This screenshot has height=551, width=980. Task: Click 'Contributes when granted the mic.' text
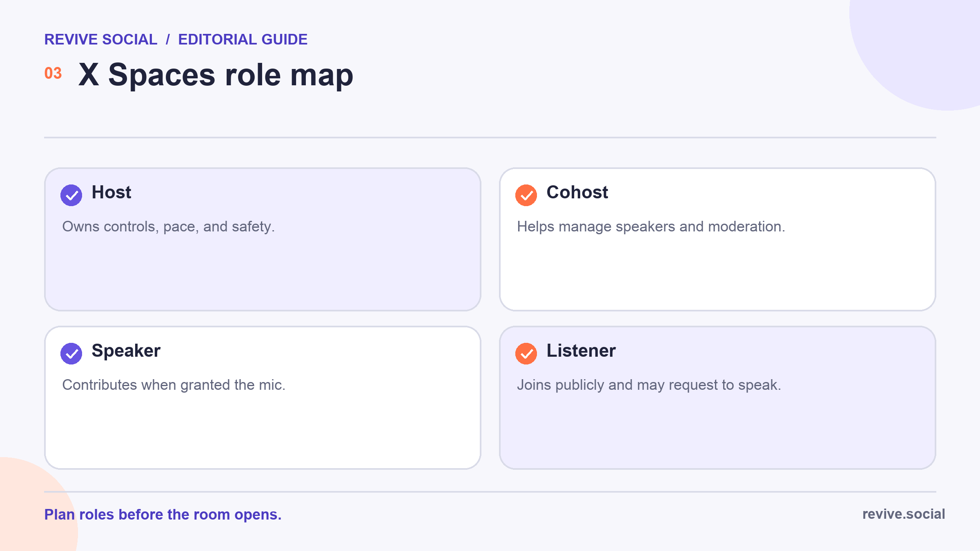point(174,385)
